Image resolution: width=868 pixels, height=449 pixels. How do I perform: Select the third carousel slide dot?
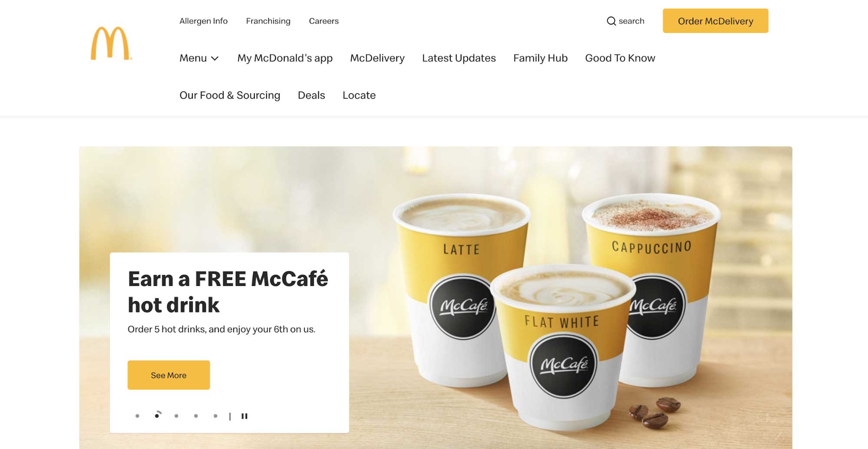[x=176, y=416]
